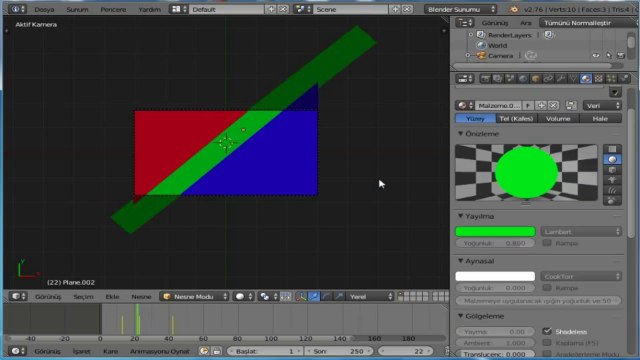Click the timeline audio sync icon
Viewport: 640px width, 360px height.
pyautogui.click(x=204, y=351)
